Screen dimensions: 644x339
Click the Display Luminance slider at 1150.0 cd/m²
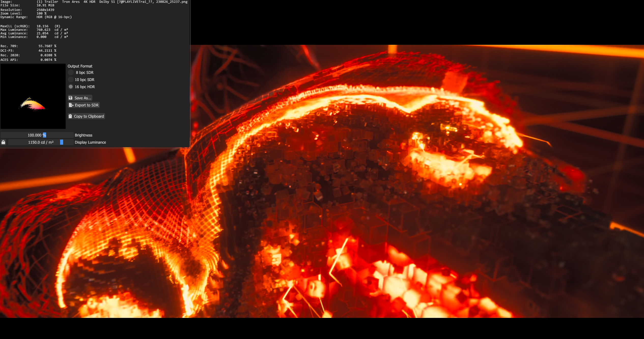(41, 142)
